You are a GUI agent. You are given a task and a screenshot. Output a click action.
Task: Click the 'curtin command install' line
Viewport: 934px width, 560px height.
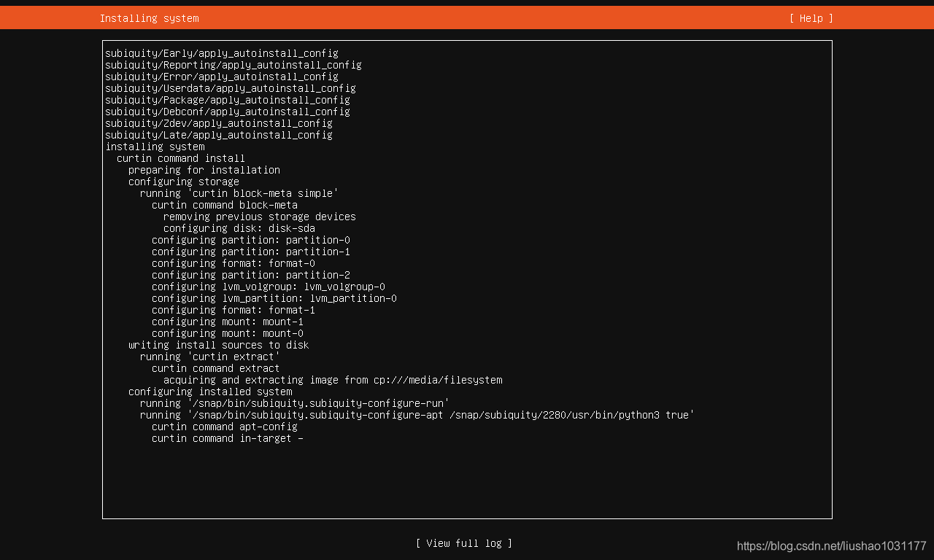181,158
